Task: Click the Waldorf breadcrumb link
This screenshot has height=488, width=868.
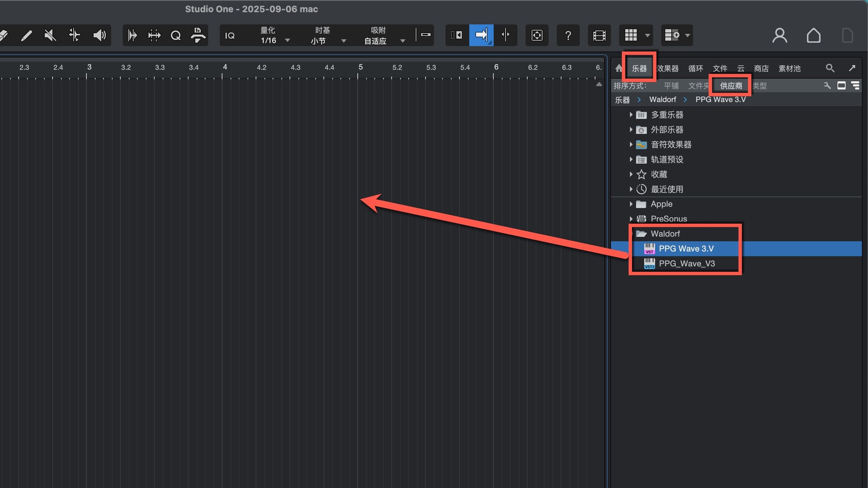Action: click(663, 99)
